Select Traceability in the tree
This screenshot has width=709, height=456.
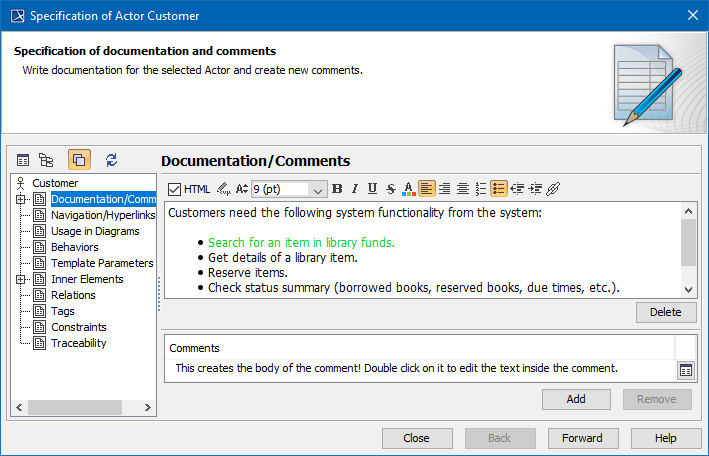tap(78, 343)
